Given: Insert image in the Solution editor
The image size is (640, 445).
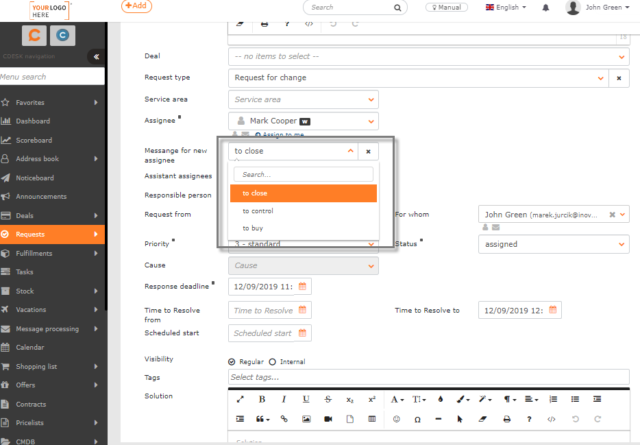Looking at the screenshot, I should click(x=306, y=419).
